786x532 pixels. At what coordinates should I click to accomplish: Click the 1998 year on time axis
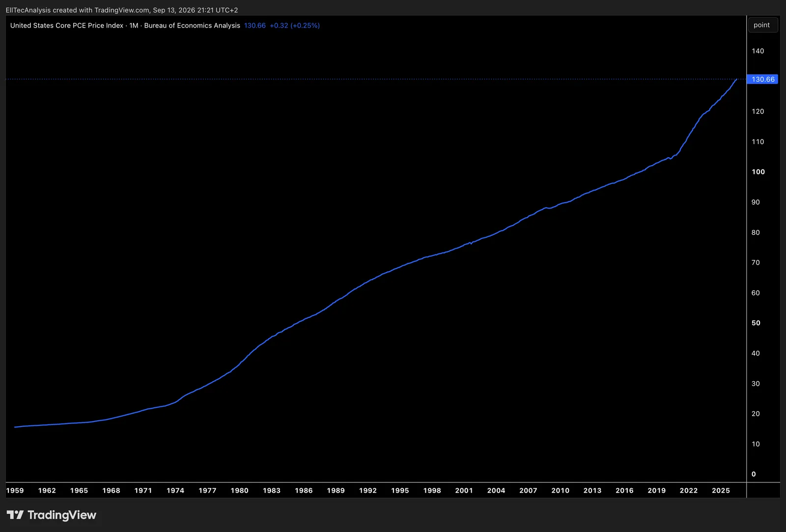click(x=432, y=490)
